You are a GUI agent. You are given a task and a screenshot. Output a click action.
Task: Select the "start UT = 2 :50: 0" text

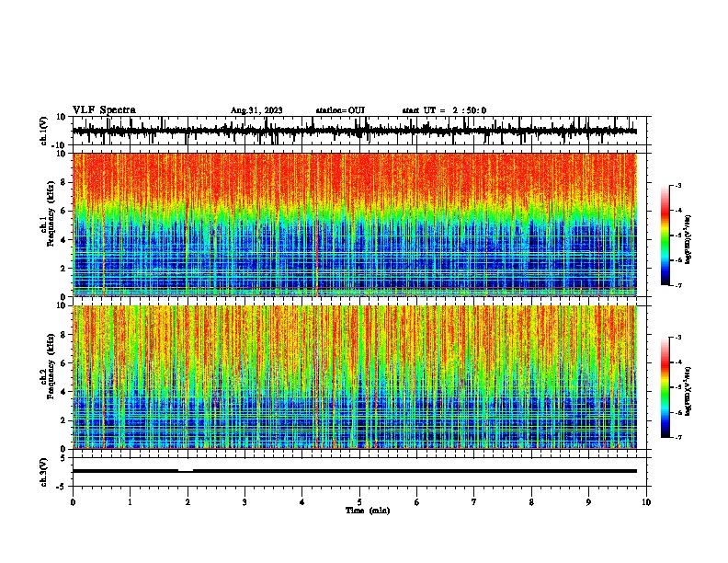444,110
